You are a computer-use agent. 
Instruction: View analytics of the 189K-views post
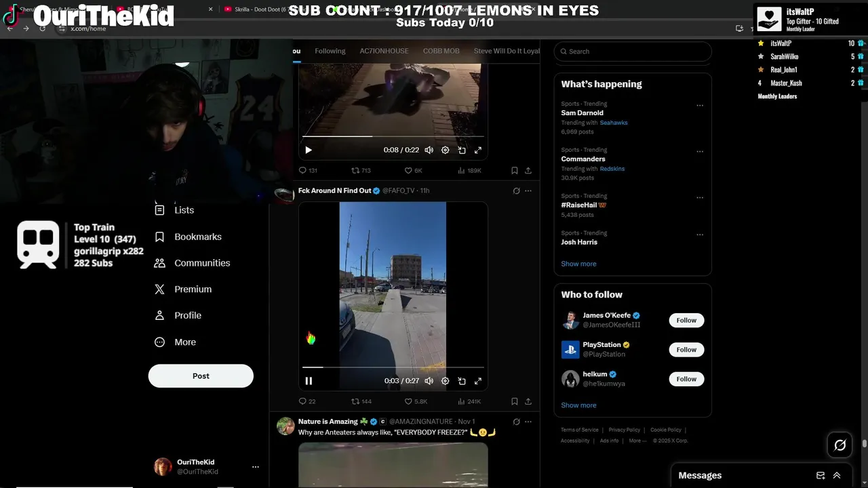[469, 170]
